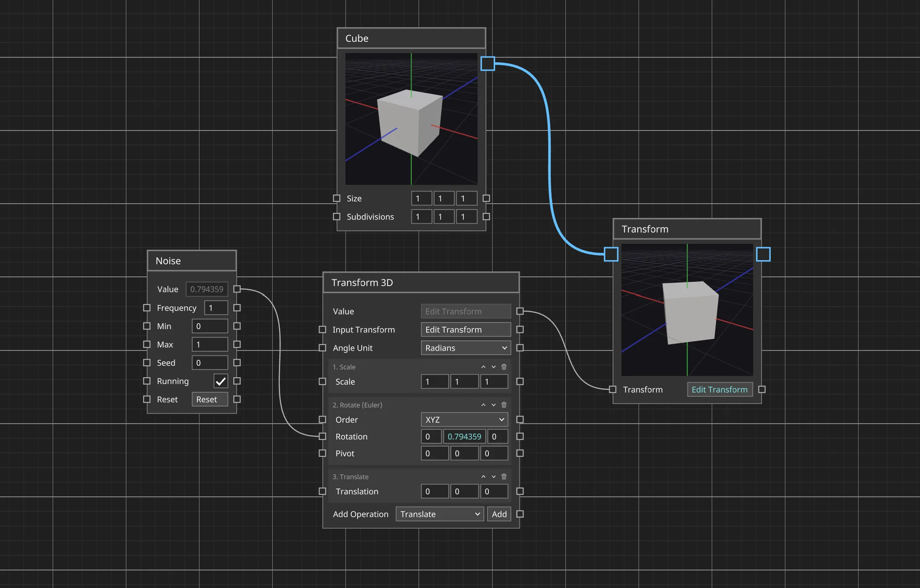Click the Noise Value output port
The image size is (920, 588).
point(237,289)
